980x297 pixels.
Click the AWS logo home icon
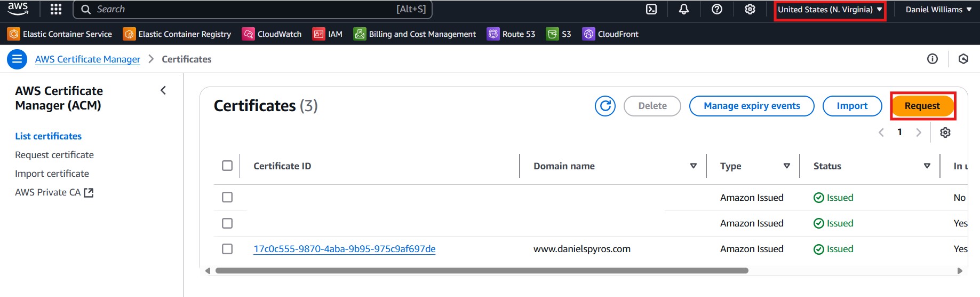18,9
